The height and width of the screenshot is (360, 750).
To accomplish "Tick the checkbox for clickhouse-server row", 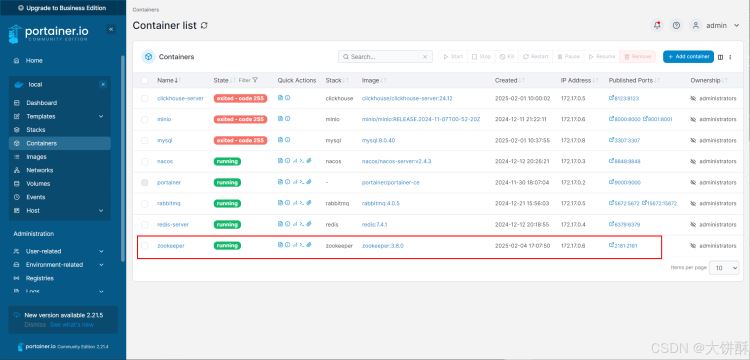I will click(x=144, y=98).
